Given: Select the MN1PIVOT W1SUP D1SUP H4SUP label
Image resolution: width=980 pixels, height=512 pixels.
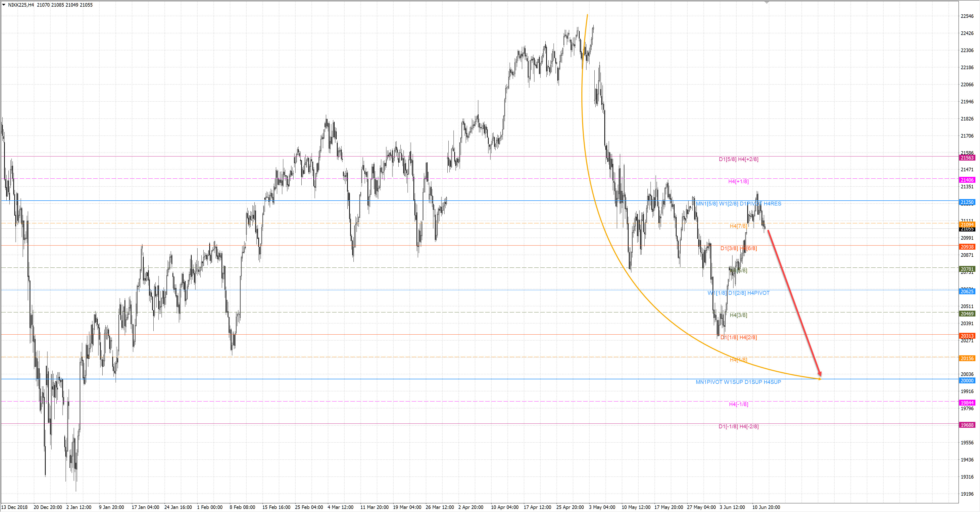Looking at the screenshot, I should [x=738, y=382].
